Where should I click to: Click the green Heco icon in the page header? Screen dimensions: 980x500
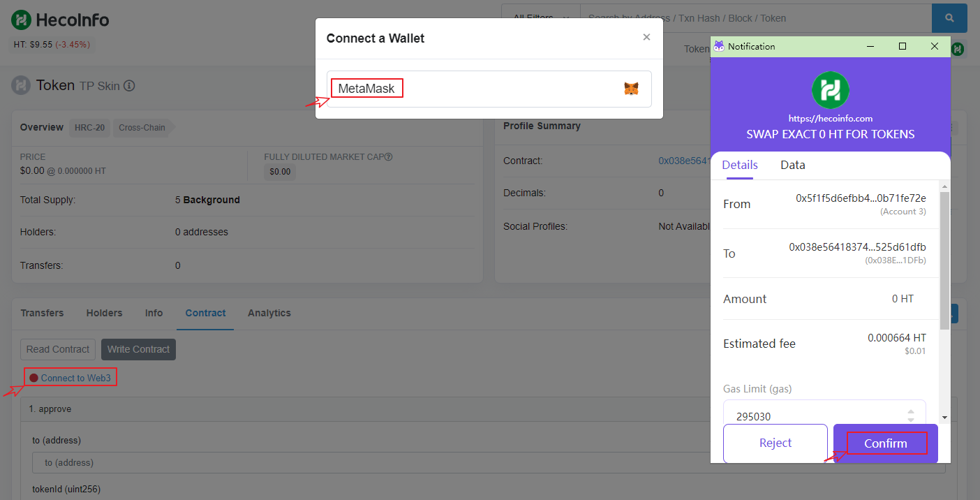tap(958, 49)
